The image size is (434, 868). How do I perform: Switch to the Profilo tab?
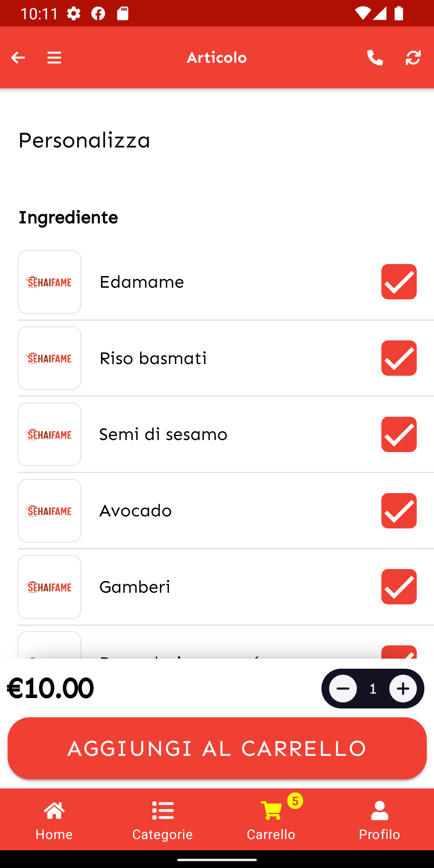(x=380, y=820)
